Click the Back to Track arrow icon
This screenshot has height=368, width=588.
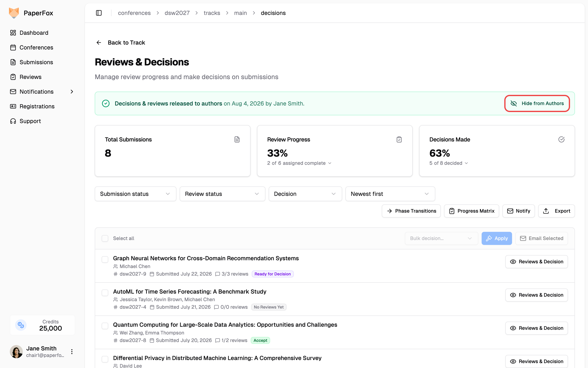99,43
